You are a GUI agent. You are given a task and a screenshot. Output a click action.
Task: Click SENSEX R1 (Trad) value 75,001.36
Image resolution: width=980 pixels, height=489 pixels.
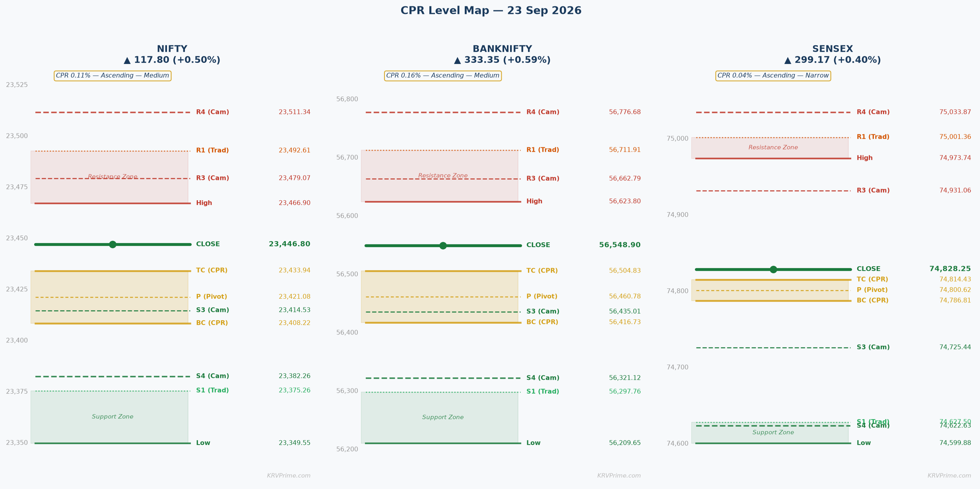[955, 137]
